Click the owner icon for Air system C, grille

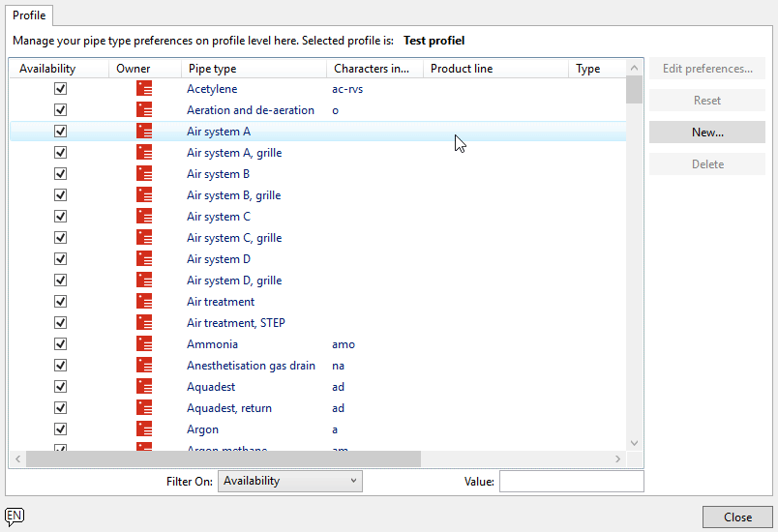(144, 238)
